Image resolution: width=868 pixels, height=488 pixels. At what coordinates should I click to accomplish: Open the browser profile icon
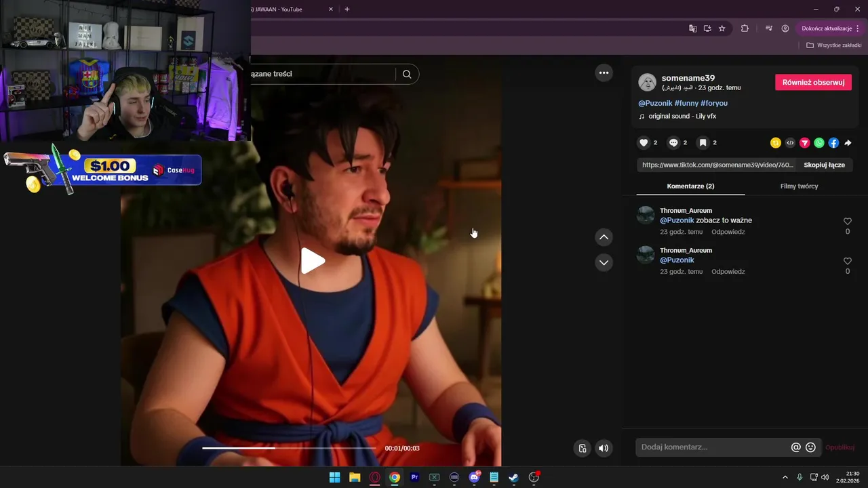pyautogui.click(x=785, y=28)
